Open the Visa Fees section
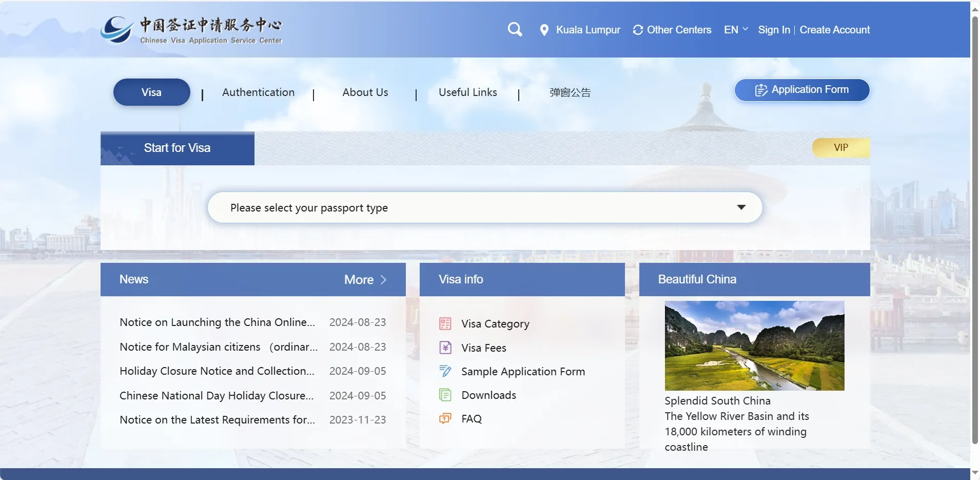 tap(483, 348)
